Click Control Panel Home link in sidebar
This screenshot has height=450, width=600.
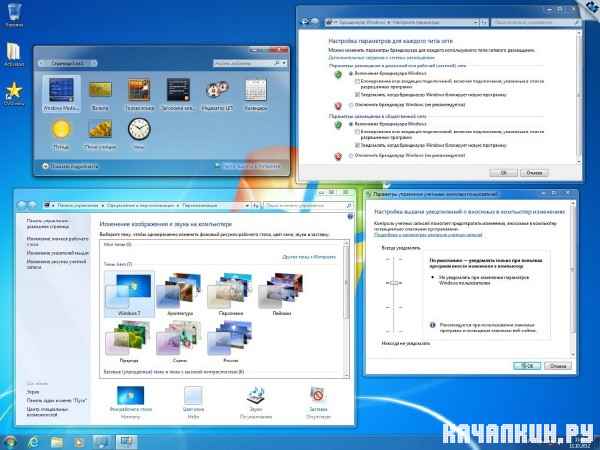(48, 223)
